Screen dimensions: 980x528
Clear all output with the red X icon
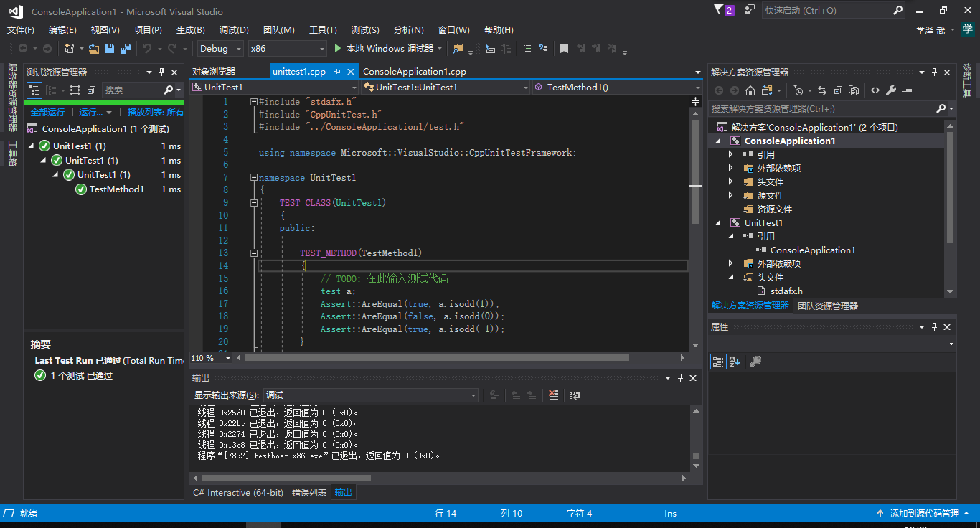[553, 395]
